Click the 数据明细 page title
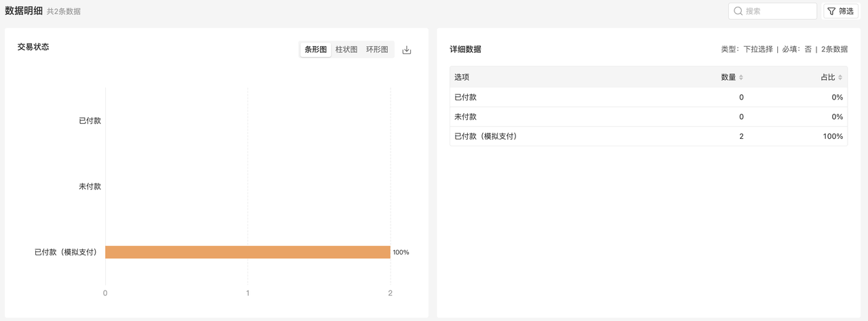This screenshot has width=868, height=321. click(24, 11)
